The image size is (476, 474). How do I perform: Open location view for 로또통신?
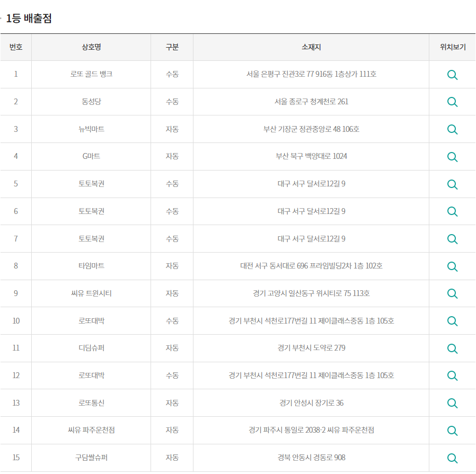[452, 403]
